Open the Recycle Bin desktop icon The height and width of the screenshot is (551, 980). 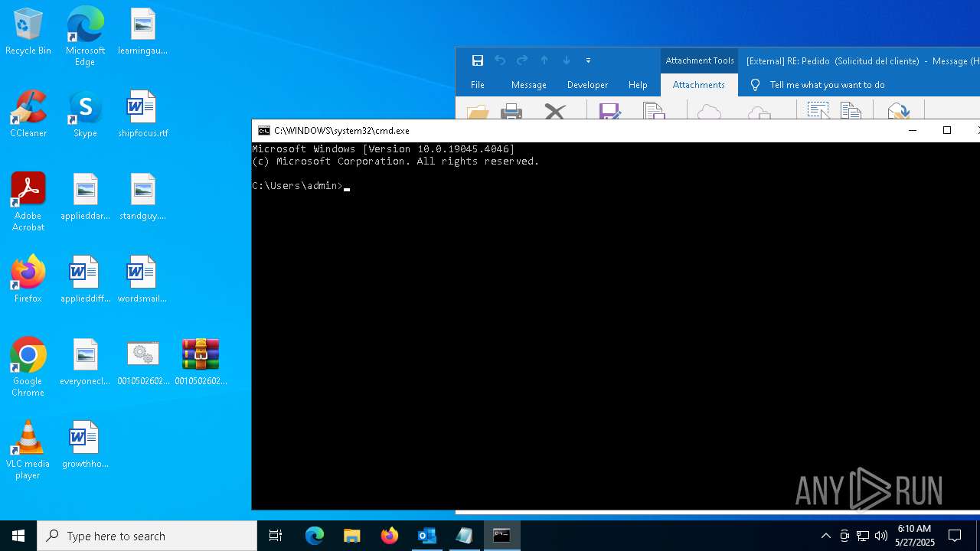28,32
